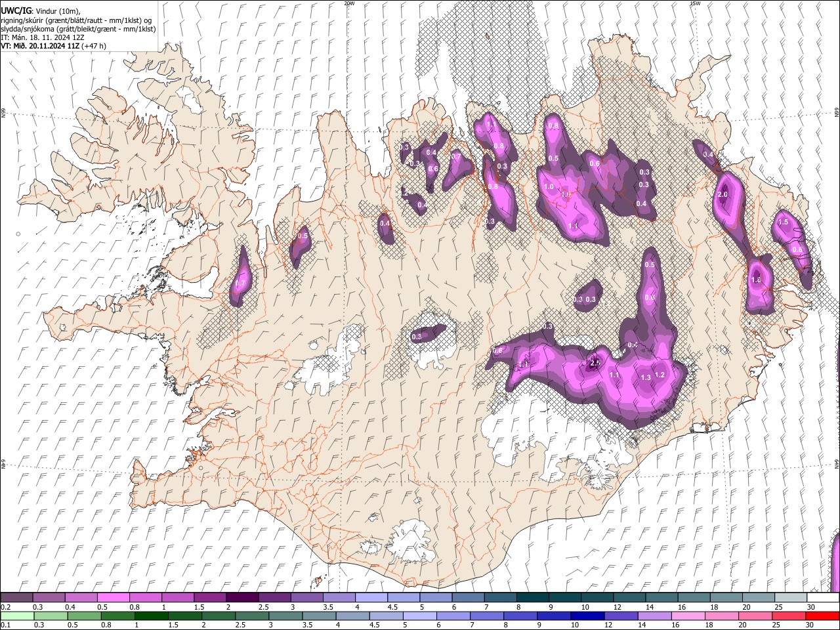This screenshot has width=840, height=630.
Task: Click the '1.3' precipitation value on the map
Action: click(x=646, y=377)
